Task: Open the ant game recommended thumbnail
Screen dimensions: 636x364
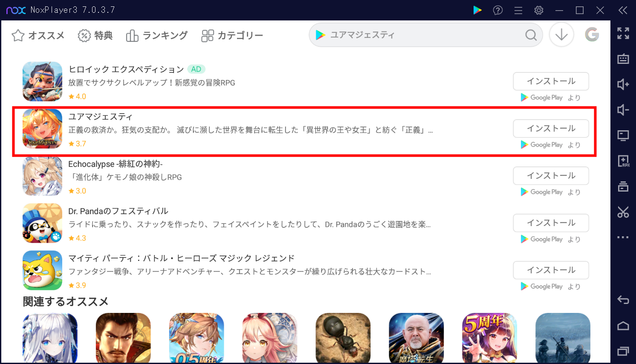Action: click(x=343, y=338)
